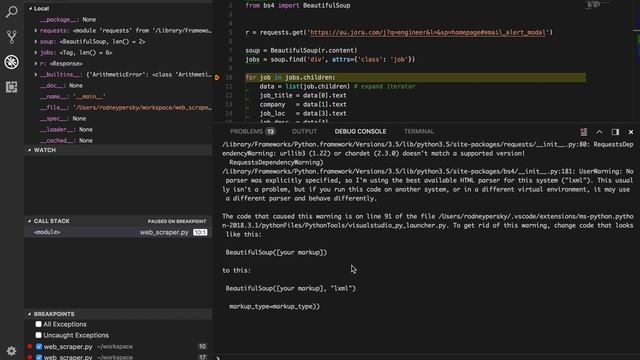Collapse the BREAKPOINTS section

point(30,314)
